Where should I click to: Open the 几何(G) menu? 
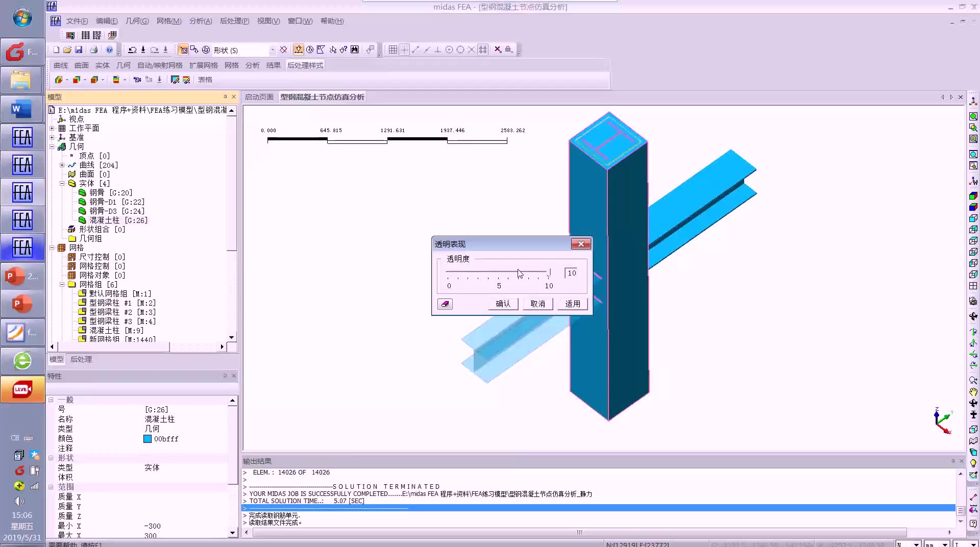[x=137, y=21]
